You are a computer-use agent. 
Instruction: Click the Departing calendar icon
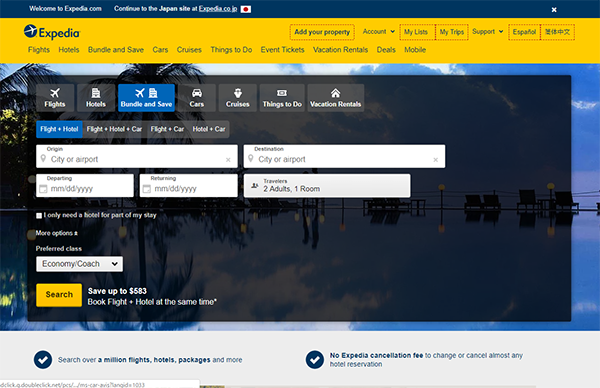43,189
